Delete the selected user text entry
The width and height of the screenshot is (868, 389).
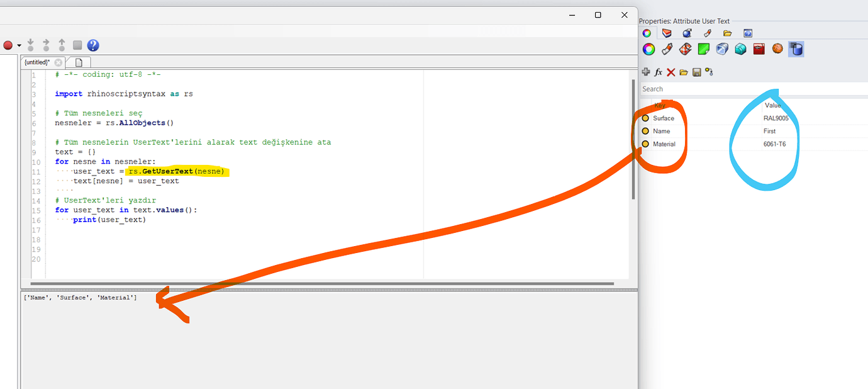[670, 72]
